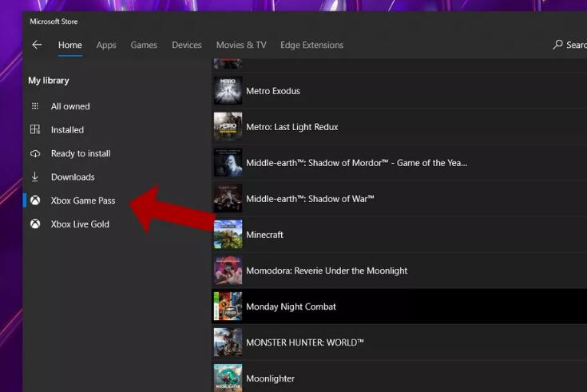
Task: Click the Ready to install cloud icon
Action: [35, 153]
